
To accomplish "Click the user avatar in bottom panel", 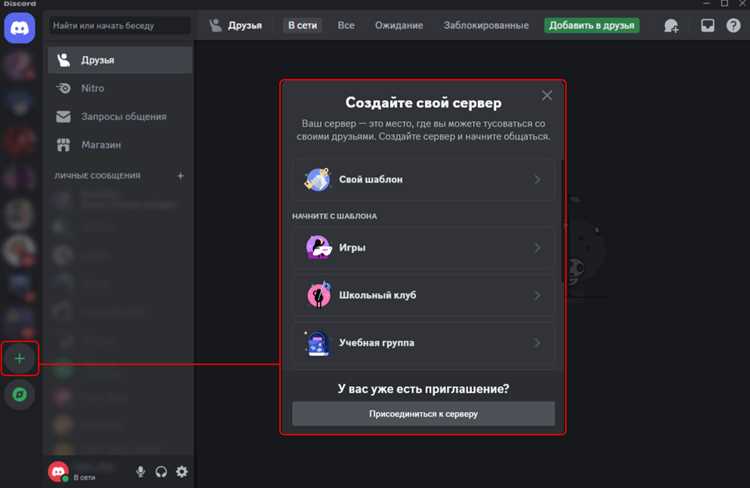I will pyautogui.click(x=58, y=472).
